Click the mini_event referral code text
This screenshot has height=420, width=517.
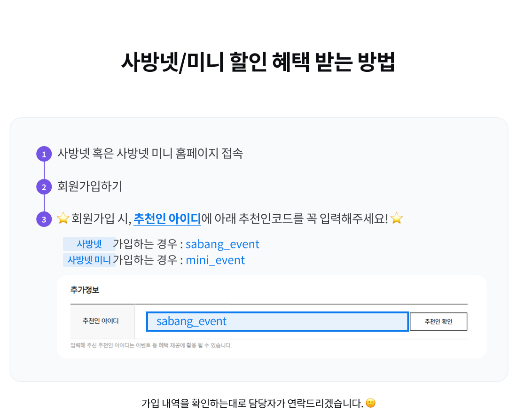point(215,260)
